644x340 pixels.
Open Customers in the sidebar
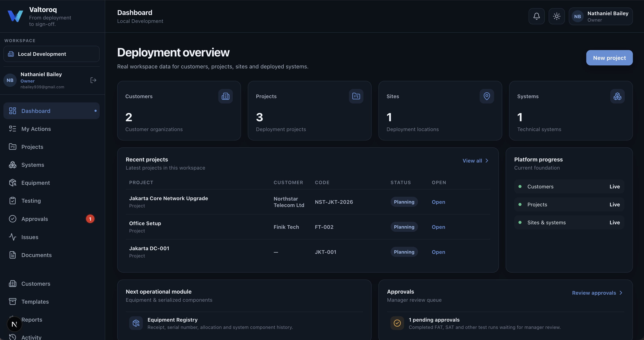(52, 284)
